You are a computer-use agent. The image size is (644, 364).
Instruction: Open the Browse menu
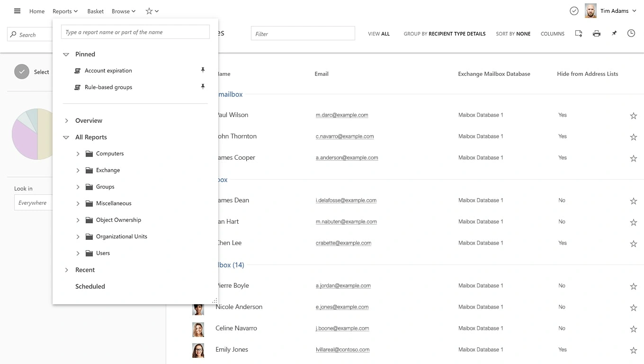[124, 11]
